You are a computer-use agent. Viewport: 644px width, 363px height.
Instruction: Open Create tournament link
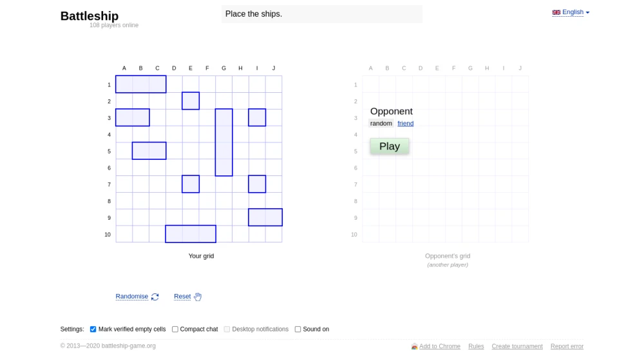point(517,346)
